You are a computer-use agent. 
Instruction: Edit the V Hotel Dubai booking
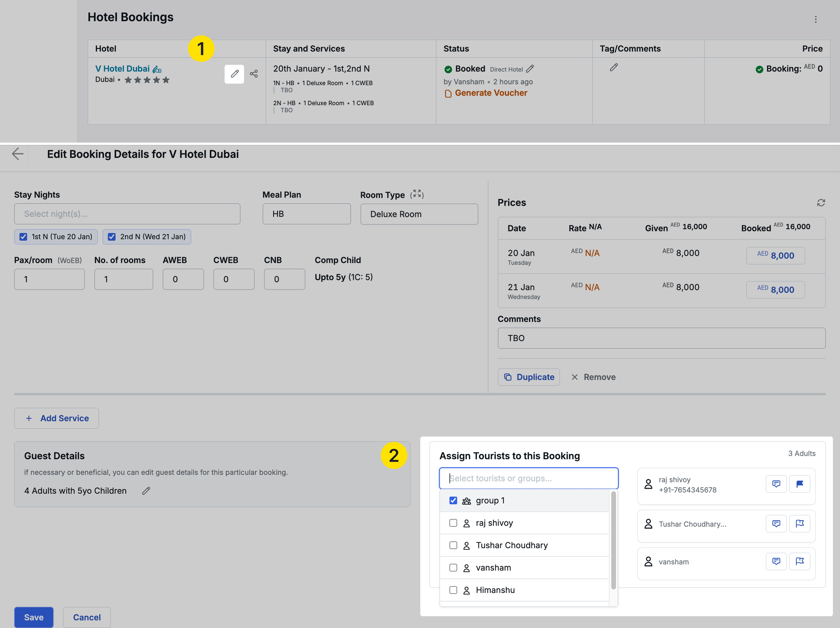coord(234,74)
